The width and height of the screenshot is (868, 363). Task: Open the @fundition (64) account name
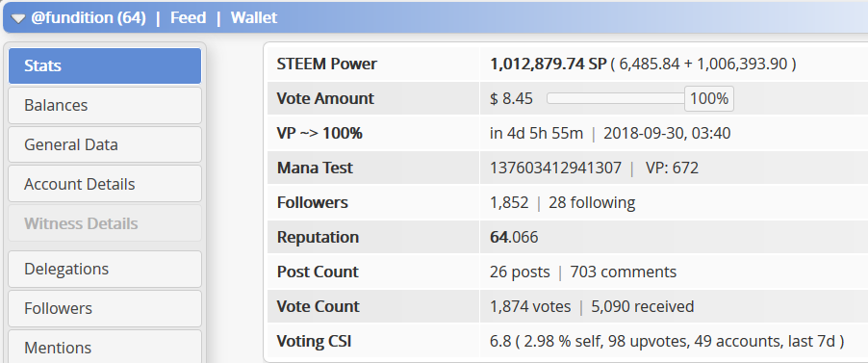point(88,17)
